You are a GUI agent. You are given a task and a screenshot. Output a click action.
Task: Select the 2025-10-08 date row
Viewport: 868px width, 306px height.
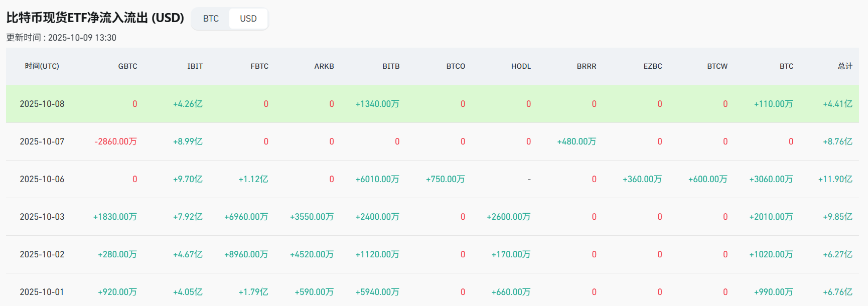click(42, 104)
